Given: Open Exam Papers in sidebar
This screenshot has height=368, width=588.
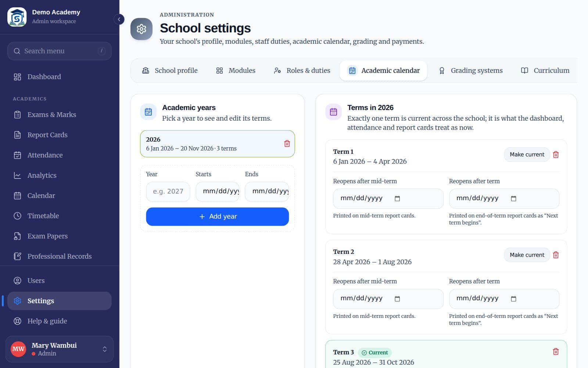Looking at the screenshot, I should coord(59,236).
